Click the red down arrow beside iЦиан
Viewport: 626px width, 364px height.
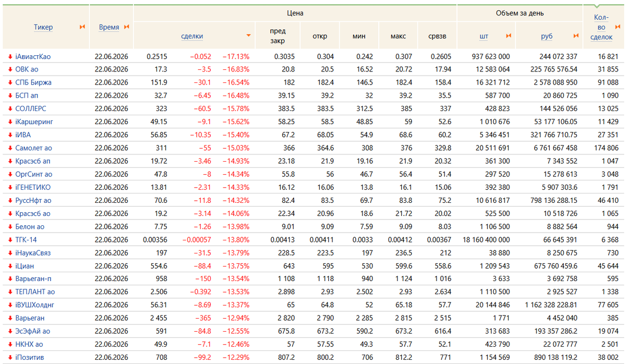(x=9, y=266)
